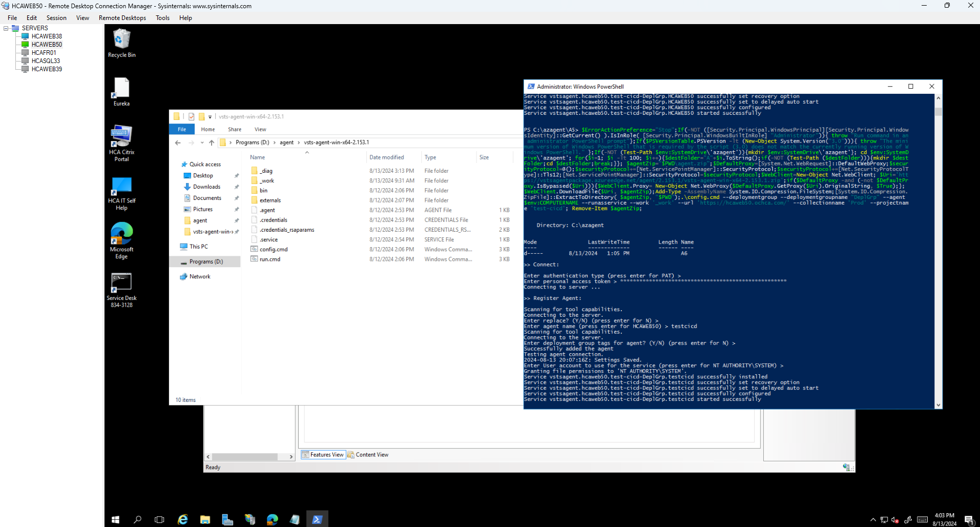
Task: Click agent in address breadcrumb
Action: coord(287,143)
